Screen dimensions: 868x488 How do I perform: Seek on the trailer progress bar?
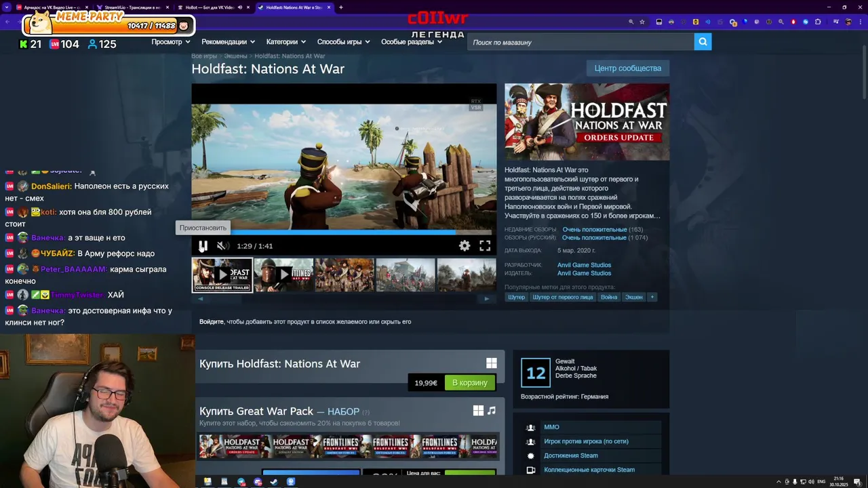click(x=344, y=232)
